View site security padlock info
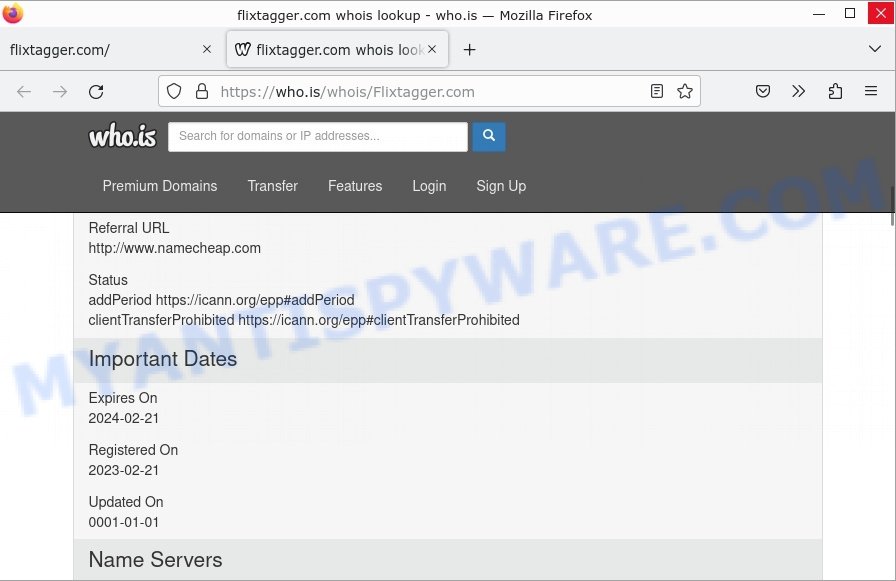The width and height of the screenshot is (896, 581). click(x=202, y=91)
